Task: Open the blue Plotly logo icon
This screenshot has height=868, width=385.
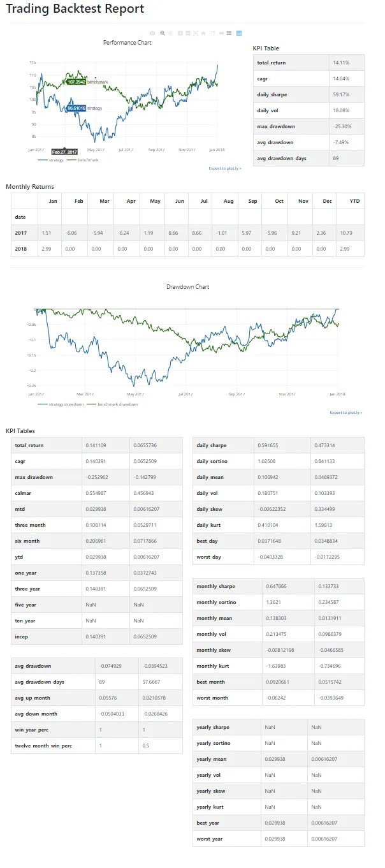Action: [239, 33]
